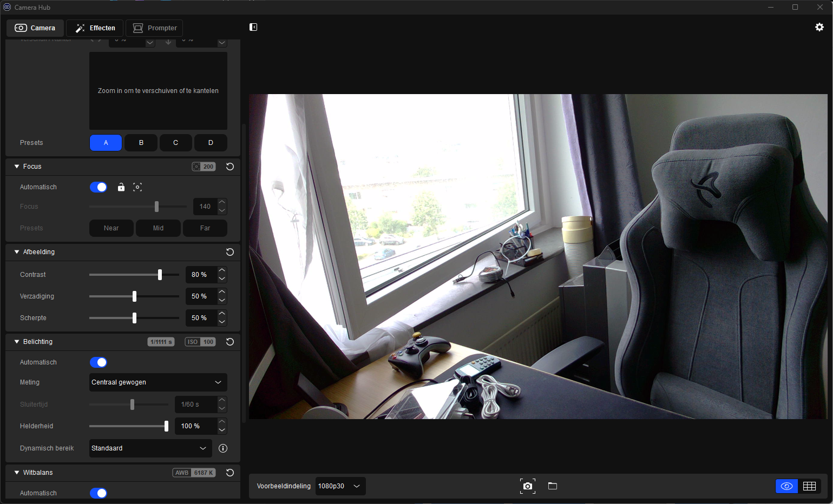833x504 pixels.
Task: Click the Contrast 80 % value field
Action: (x=201, y=275)
